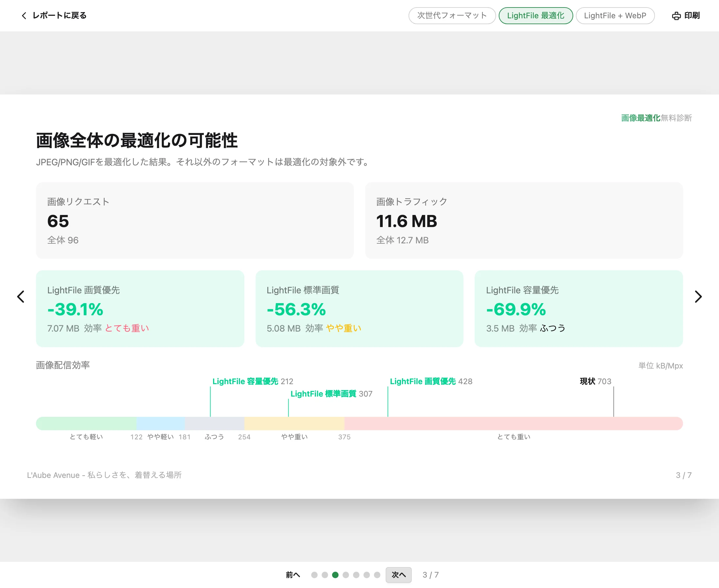Click the 単位 kB/Mpx label

tap(661, 366)
